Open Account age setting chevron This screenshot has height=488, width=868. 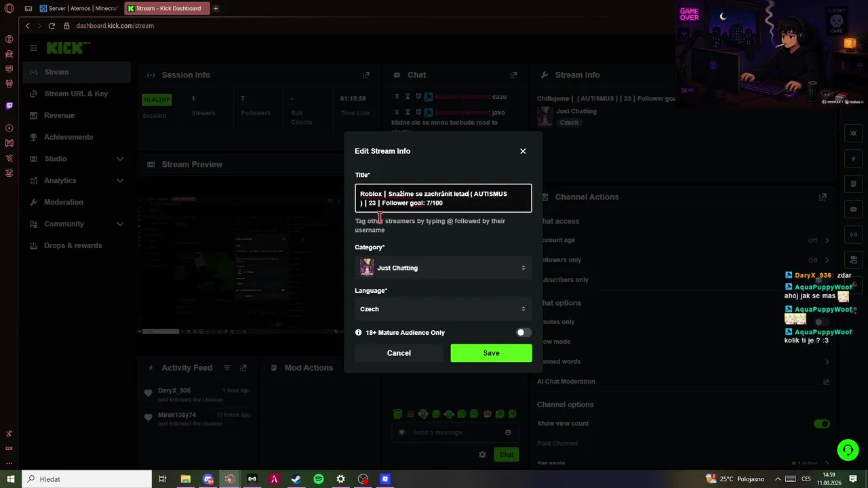827,241
